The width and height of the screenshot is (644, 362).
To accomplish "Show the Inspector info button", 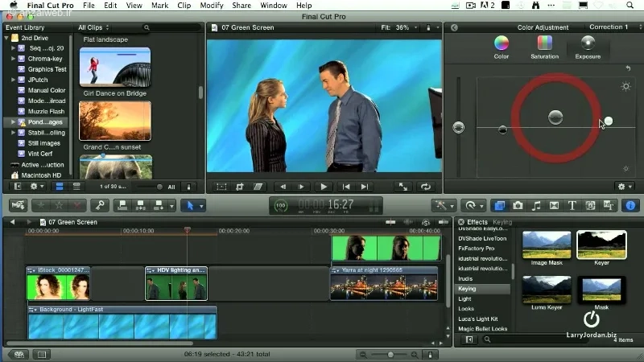I will point(630,206).
